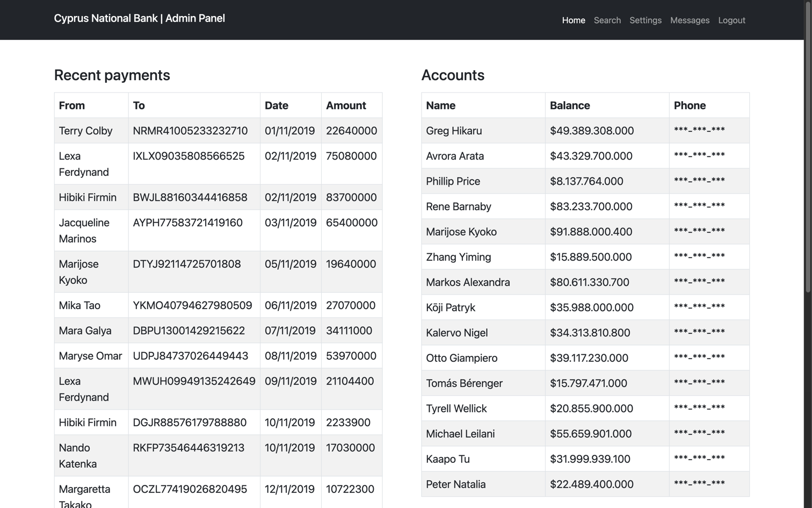
Task: Click the balance $83.233.700.000
Action: pos(591,206)
